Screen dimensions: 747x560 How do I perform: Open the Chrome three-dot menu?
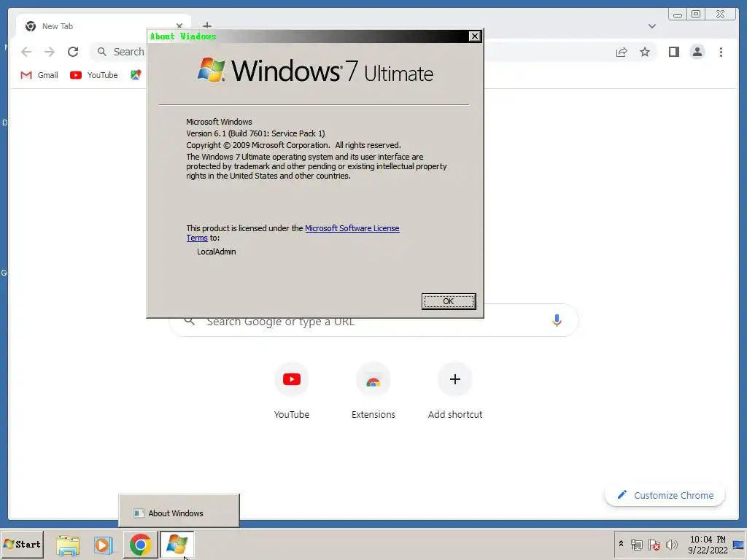[x=721, y=52]
